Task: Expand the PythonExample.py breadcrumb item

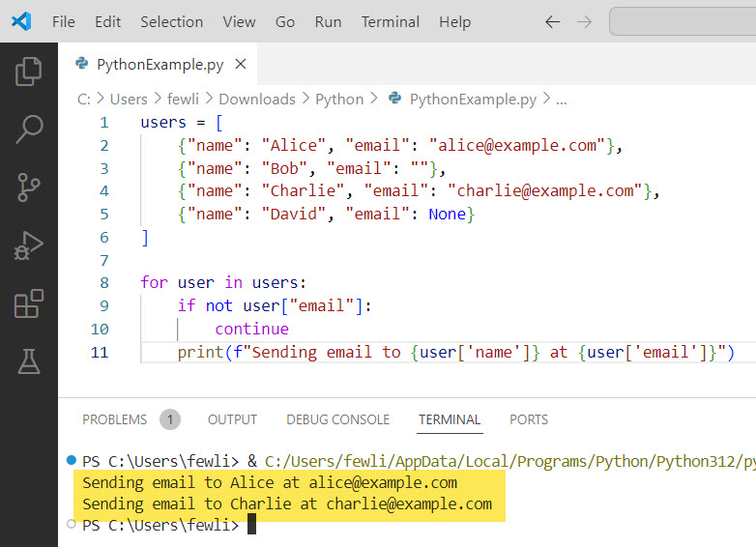Action: point(472,99)
